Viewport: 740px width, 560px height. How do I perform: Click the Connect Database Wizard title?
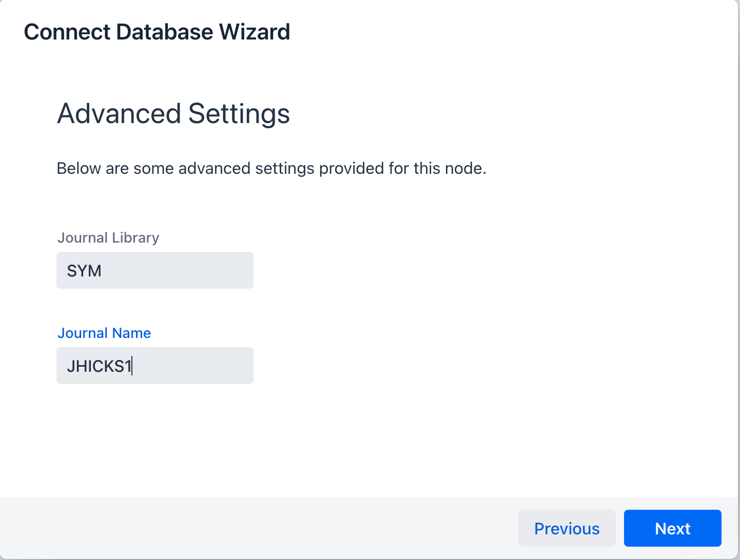click(x=157, y=32)
